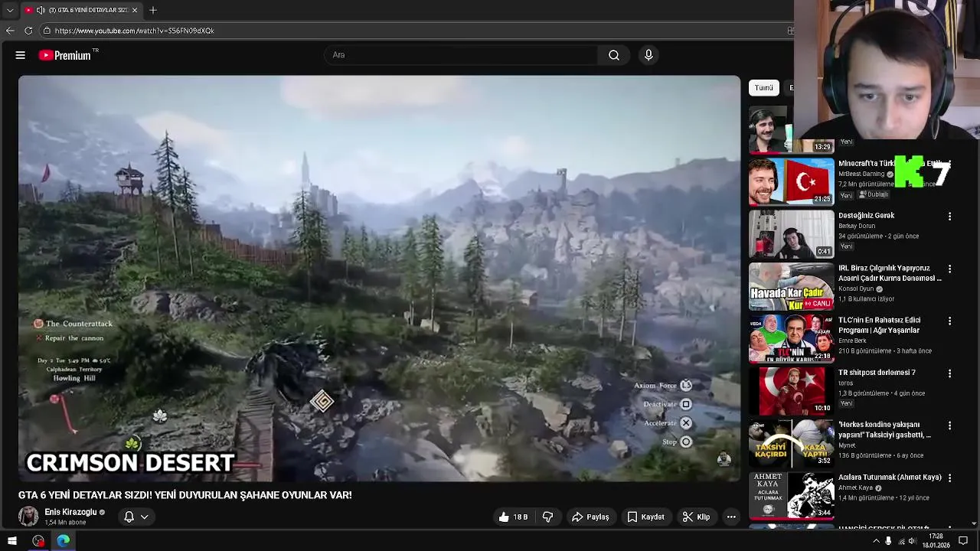Open Havada Kar Çadır live thumbnail
The width and height of the screenshot is (980, 551).
coord(791,286)
